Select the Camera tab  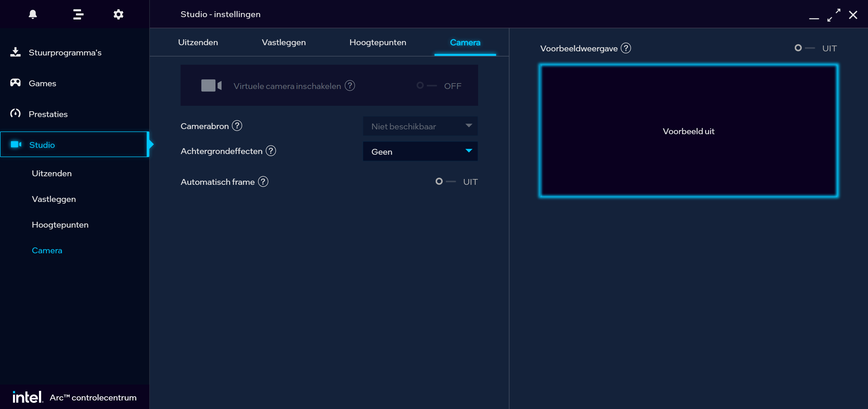465,42
